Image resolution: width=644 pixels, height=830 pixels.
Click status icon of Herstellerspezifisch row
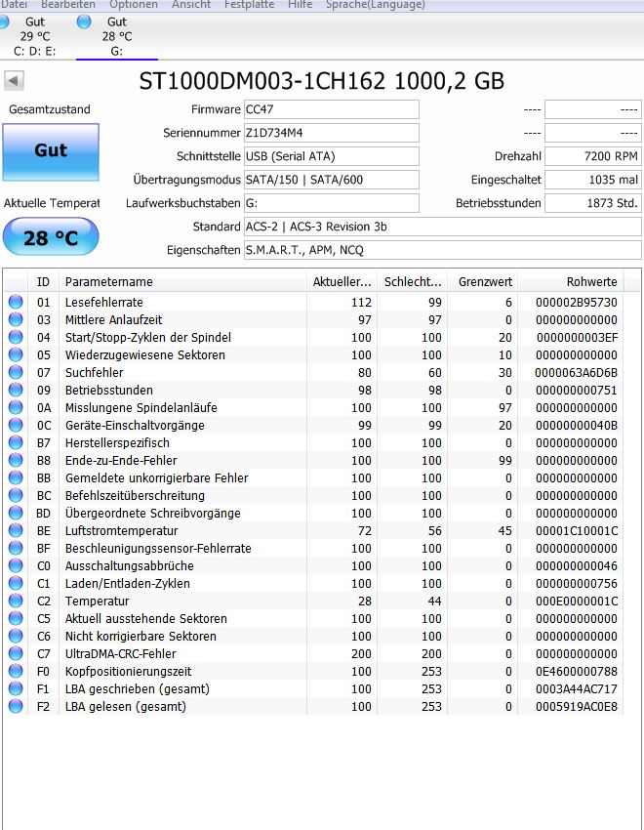pyautogui.click(x=16, y=442)
